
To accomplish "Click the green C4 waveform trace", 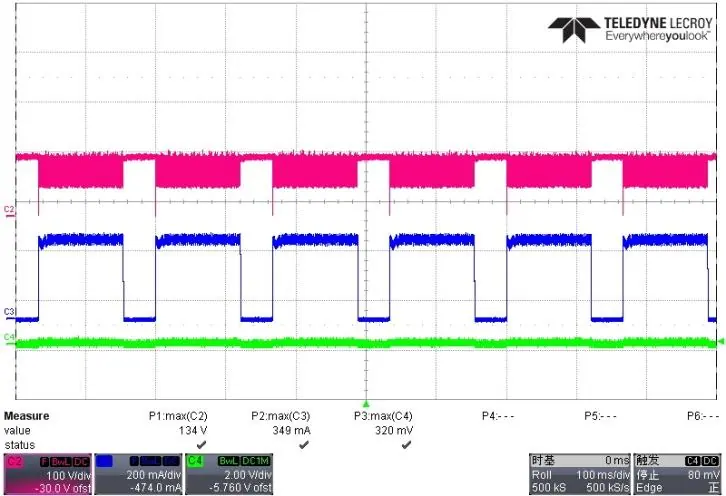I will pyautogui.click(x=366, y=343).
